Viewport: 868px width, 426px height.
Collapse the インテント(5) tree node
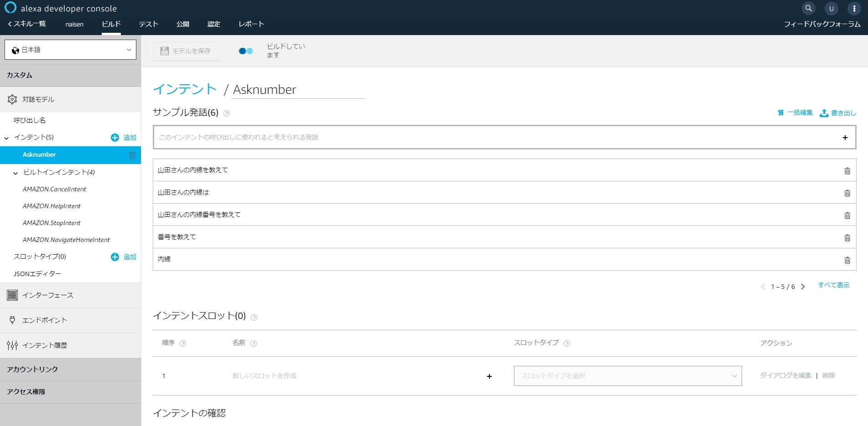click(6, 138)
